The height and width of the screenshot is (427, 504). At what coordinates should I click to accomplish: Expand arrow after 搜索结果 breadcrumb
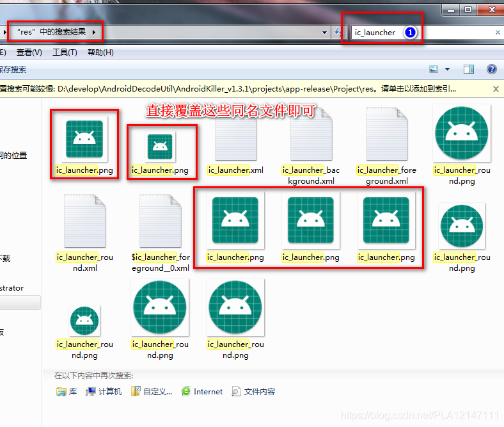(94, 32)
